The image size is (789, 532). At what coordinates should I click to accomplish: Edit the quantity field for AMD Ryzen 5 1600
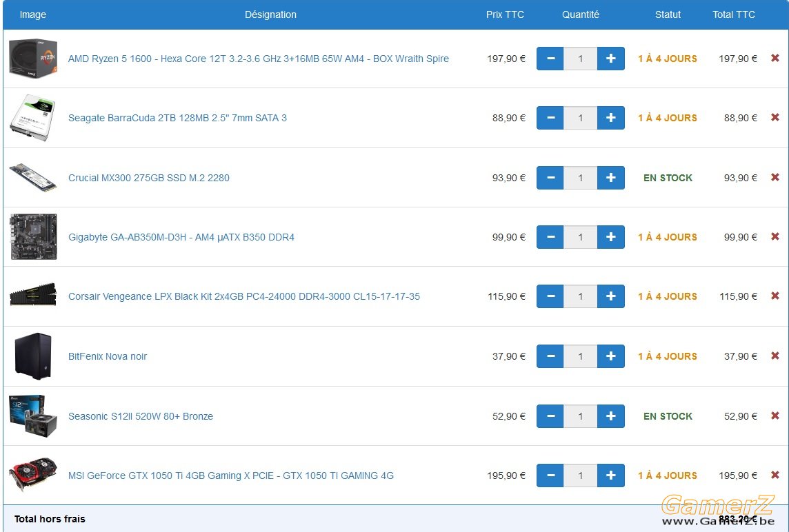coord(581,59)
